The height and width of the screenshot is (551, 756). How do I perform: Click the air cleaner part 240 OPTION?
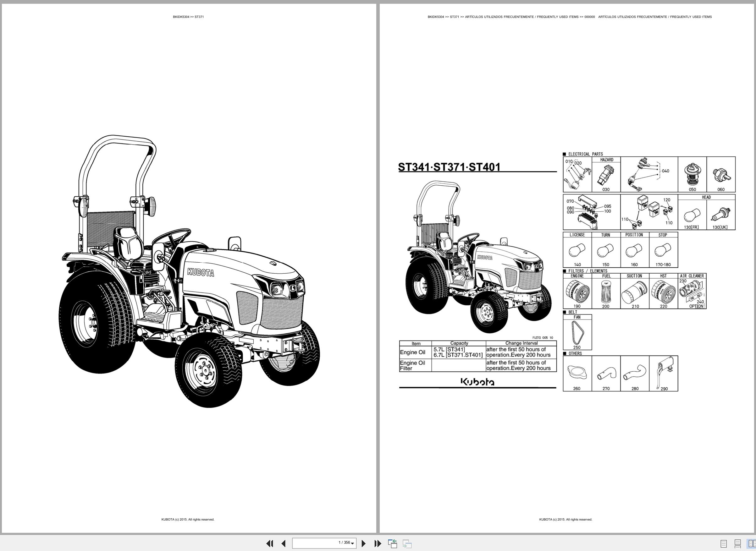coord(697,302)
